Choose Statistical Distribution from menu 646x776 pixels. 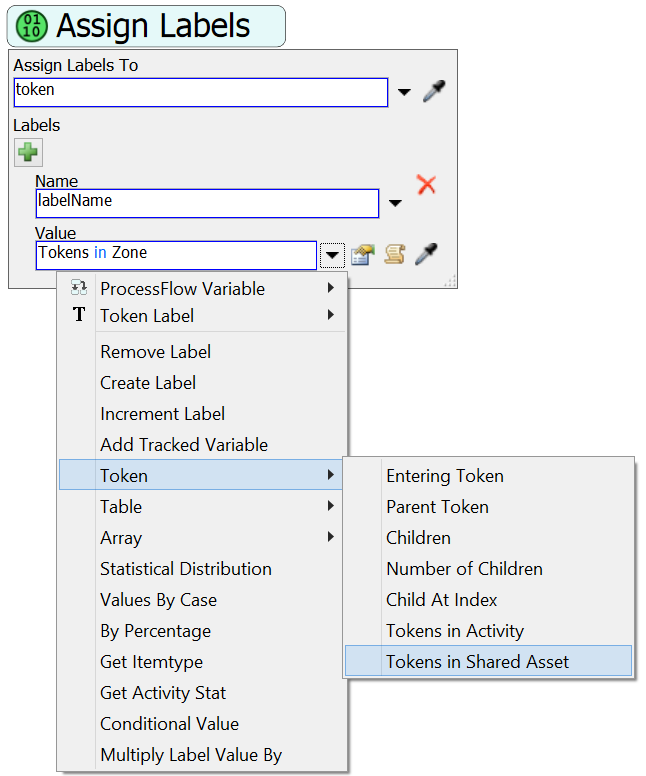pyautogui.click(x=185, y=569)
